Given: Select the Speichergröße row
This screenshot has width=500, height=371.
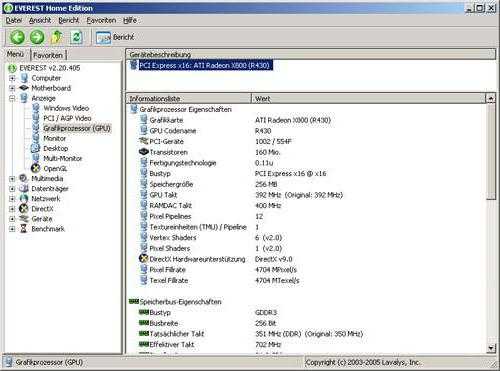Looking at the screenshot, I should tap(306, 184).
